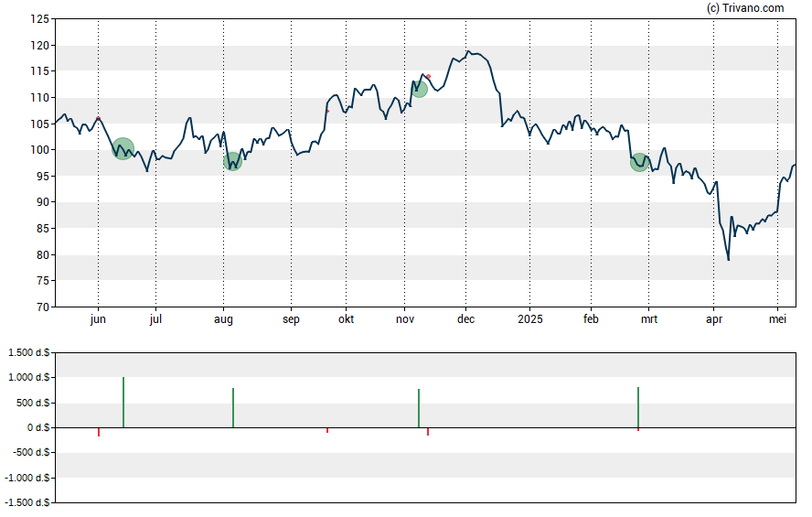Click the 'jun' x-axis label

click(x=98, y=319)
